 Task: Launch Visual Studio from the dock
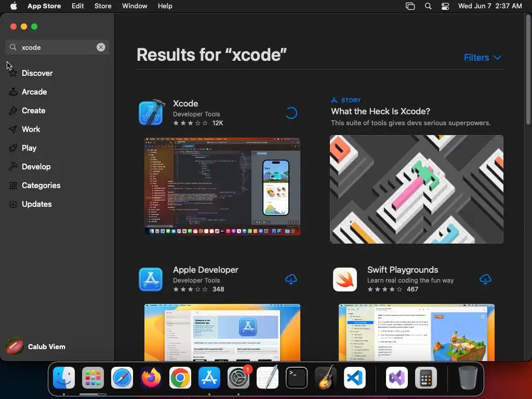[396, 378]
